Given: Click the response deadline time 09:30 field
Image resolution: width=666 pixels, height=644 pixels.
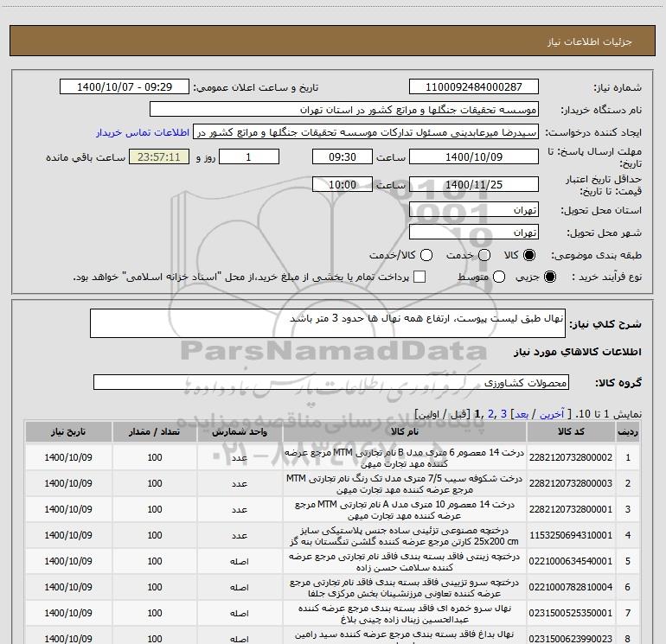Looking at the screenshot, I should pos(343,156).
